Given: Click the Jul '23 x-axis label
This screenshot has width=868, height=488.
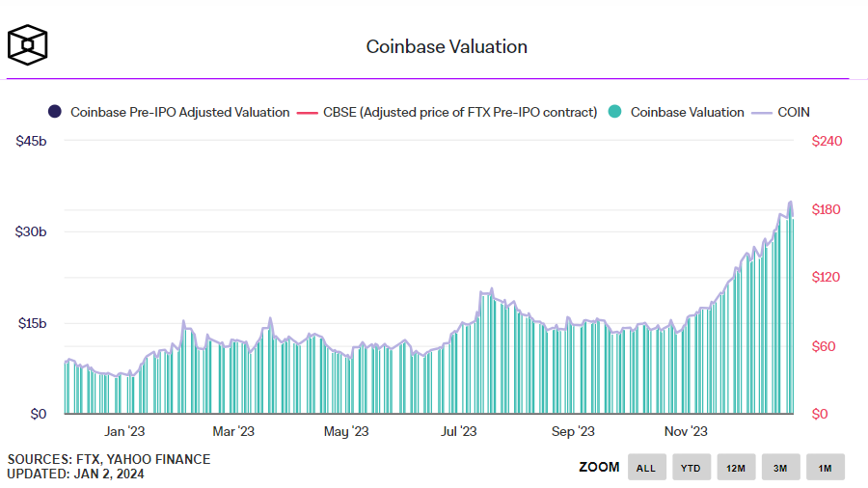Looking at the screenshot, I should 458,431.
